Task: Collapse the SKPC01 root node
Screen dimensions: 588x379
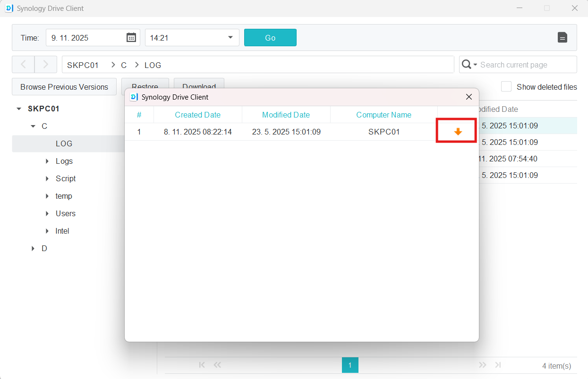Action: coord(19,109)
